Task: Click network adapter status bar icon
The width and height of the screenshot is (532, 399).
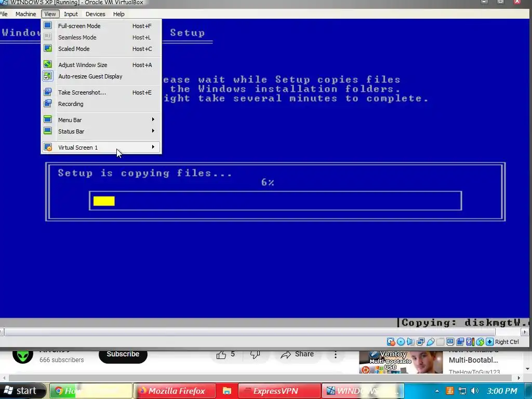Action: pyautogui.click(x=421, y=342)
